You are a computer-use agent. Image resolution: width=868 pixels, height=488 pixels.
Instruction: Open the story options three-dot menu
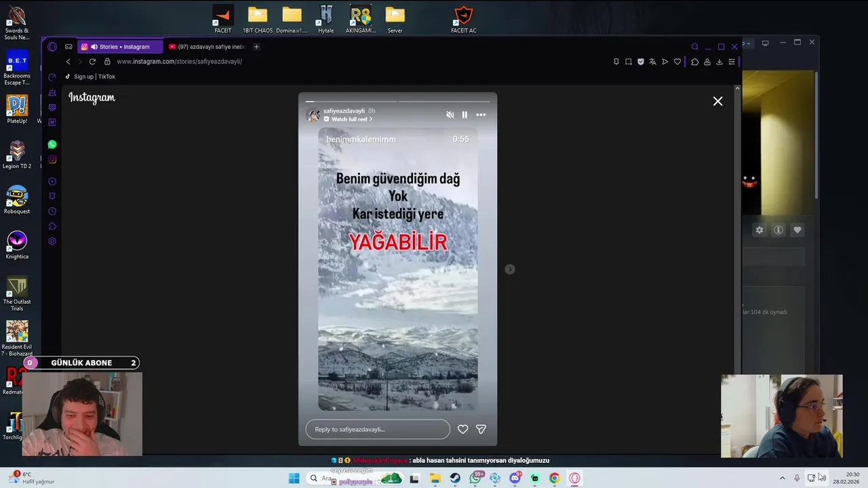(481, 115)
